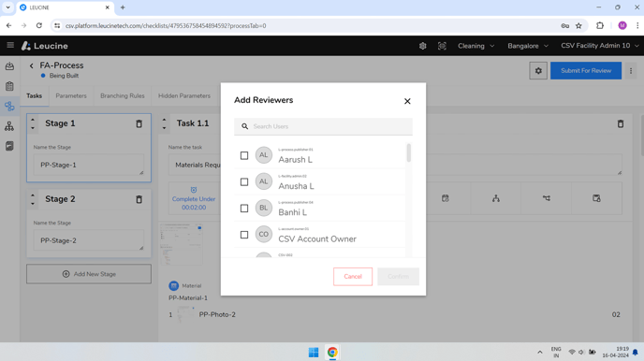This screenshot has width=644, height=361.
Task: Click the task hierarchy icon
Action: click(496, 198)
